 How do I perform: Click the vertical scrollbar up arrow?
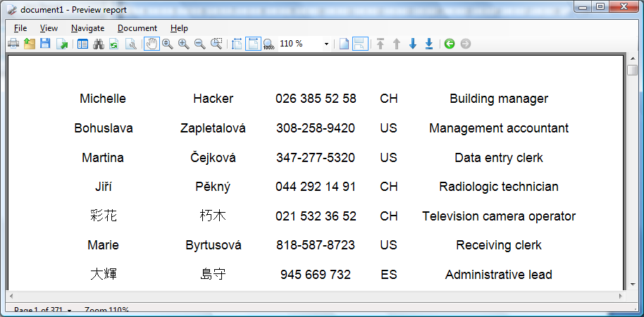tap(633, 58)
